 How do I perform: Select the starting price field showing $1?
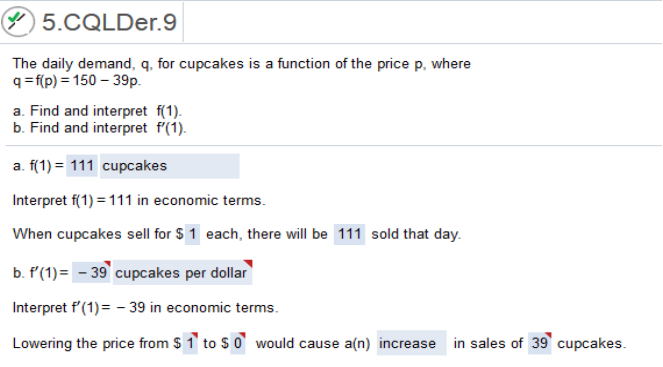click(x=190, y=343)
